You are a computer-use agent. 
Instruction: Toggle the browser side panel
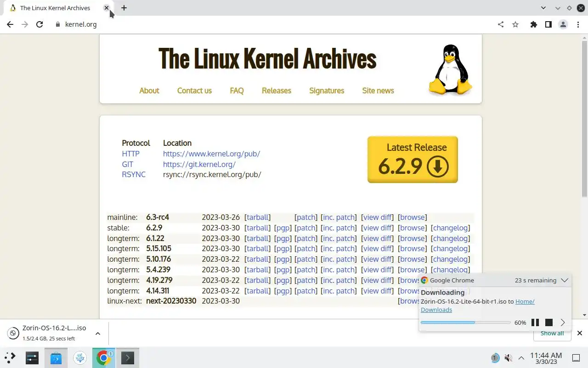[x=548, y=24]
